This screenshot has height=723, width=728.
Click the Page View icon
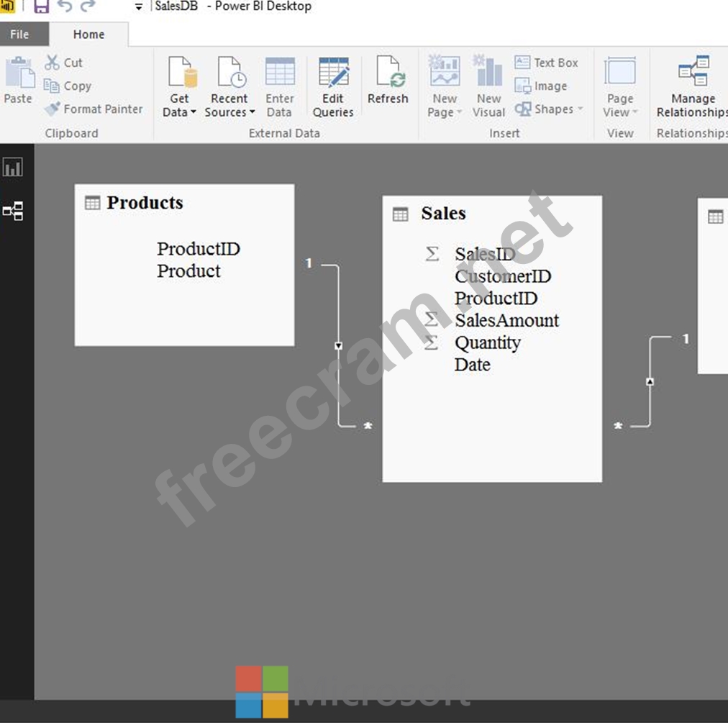[620, 72]
